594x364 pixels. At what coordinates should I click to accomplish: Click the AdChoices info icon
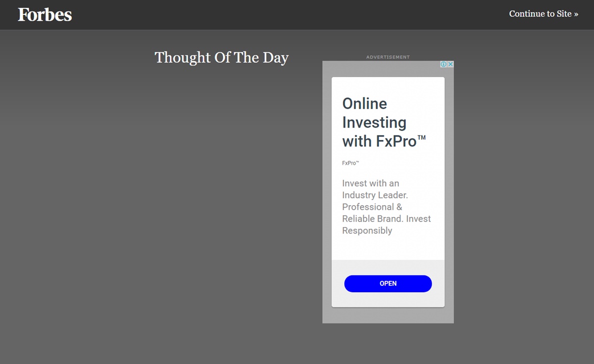tap(444, 64)
